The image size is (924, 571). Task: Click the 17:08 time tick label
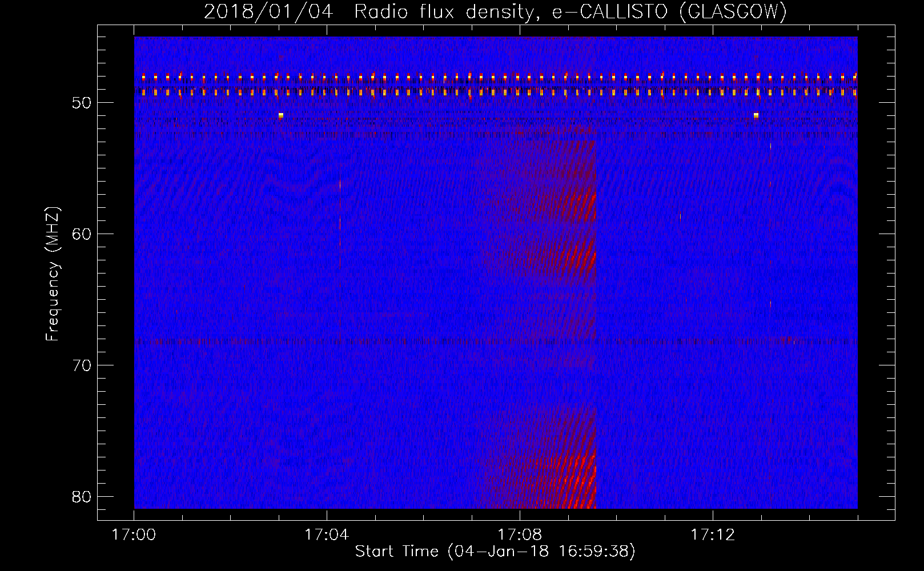coord(520,535)
